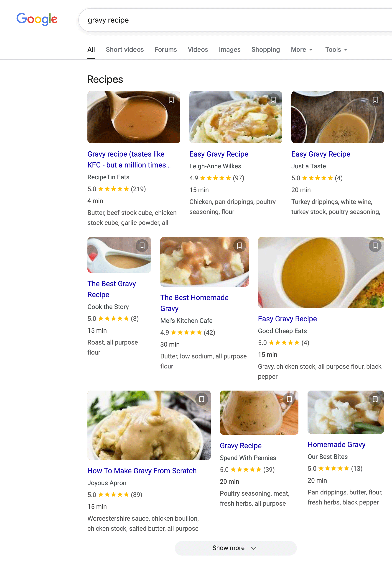Open the Forums results tab
Image resolution: width=392 pixels, height=561 pixels.
(166, 50)
